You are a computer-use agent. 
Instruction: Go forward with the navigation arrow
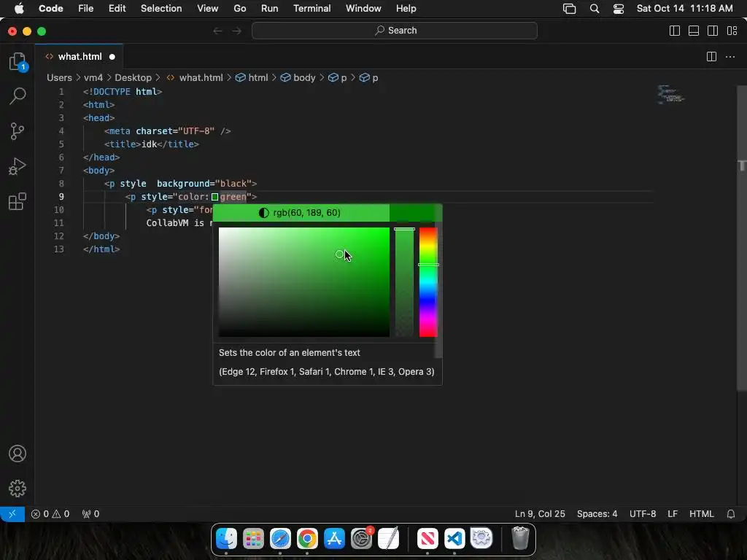237,31
